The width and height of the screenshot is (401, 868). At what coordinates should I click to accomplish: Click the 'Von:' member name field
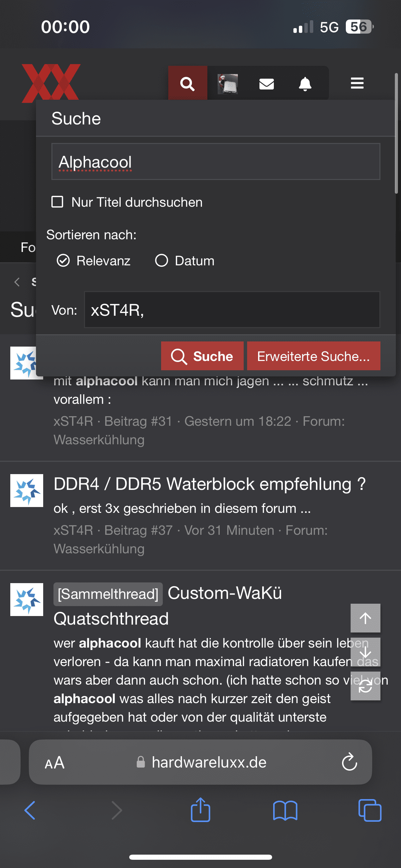[x=232, y=310]
